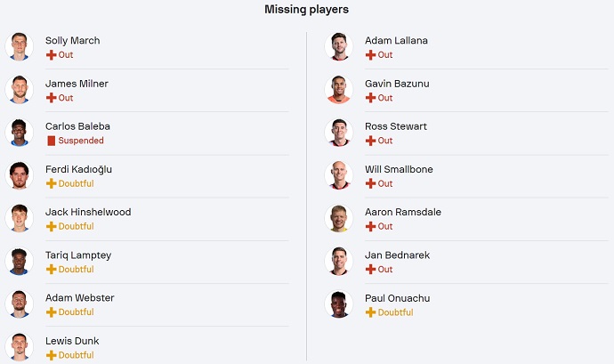Click Paul Onuachu's yellow doubtful cross icon

[x=370, y=312]
